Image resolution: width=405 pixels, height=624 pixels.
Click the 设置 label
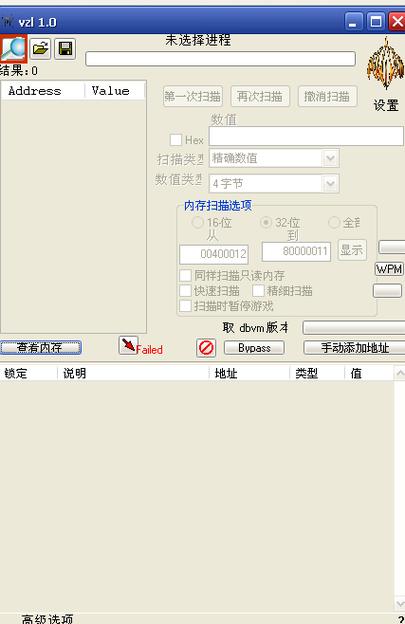386,105
